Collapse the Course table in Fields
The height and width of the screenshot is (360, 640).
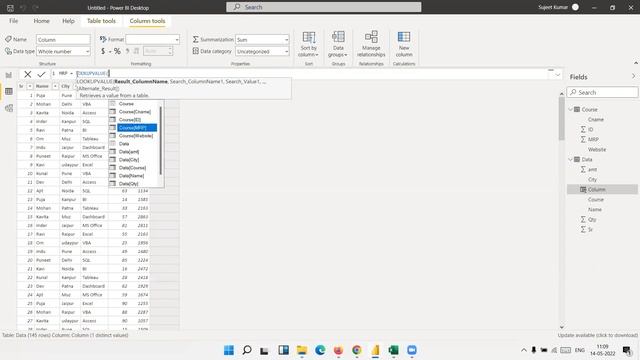click(571, 109)
